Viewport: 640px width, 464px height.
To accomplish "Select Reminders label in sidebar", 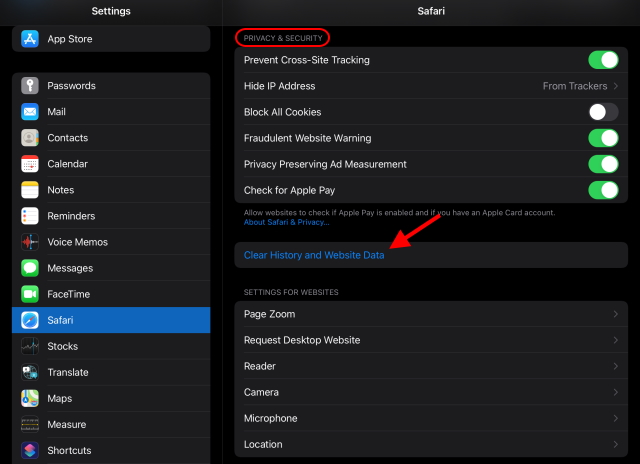I will (x=71, y=216).
